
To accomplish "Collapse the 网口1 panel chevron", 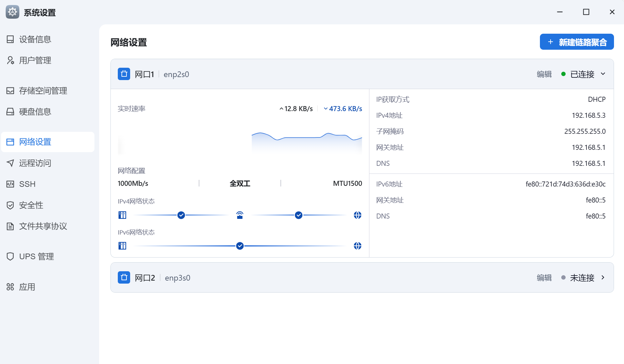I will pos(603,74).
